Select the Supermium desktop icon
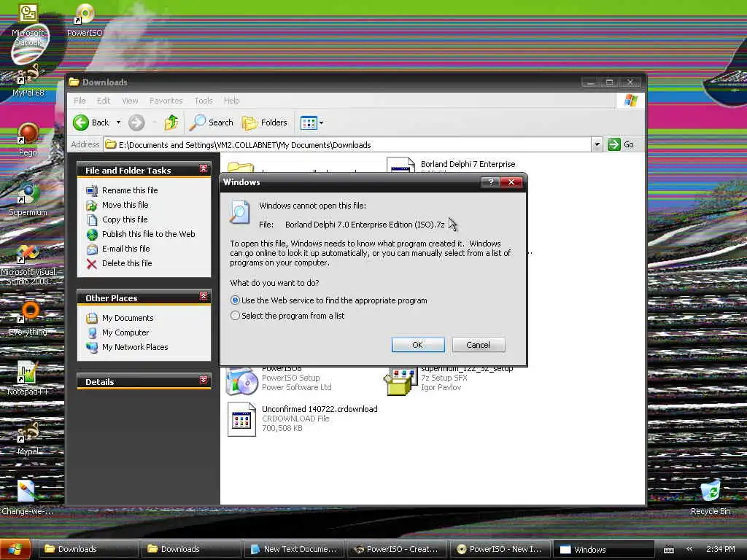The width and height of the screenshot is (747, 560). (28, 200)
